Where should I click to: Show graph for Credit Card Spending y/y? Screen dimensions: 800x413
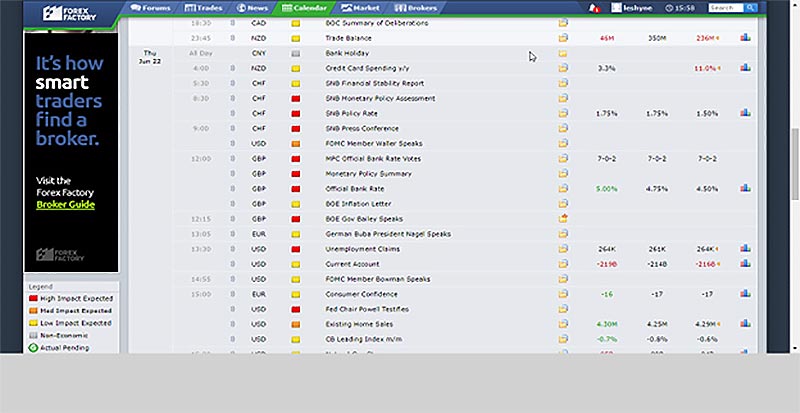pyautogui.click(x=745, y=68)
